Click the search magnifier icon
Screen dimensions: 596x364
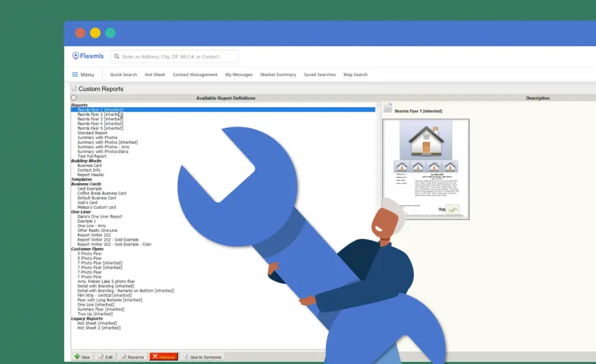(116, 56)
